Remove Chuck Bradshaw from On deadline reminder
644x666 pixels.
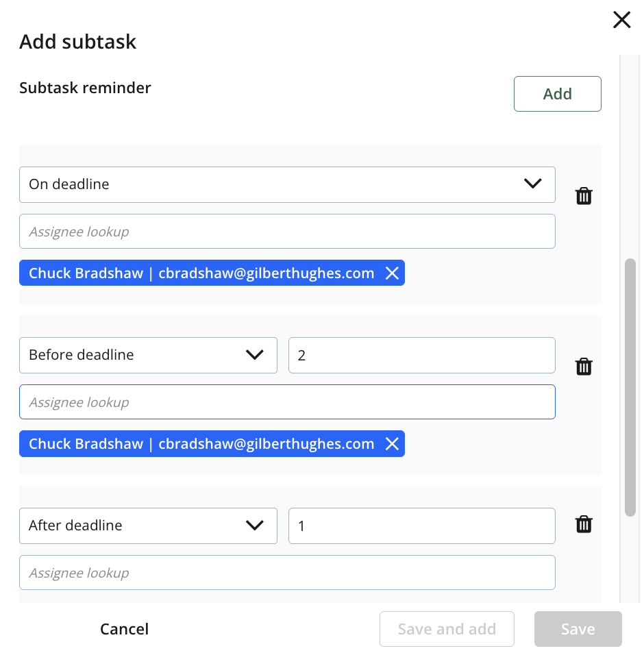(392, 273)
